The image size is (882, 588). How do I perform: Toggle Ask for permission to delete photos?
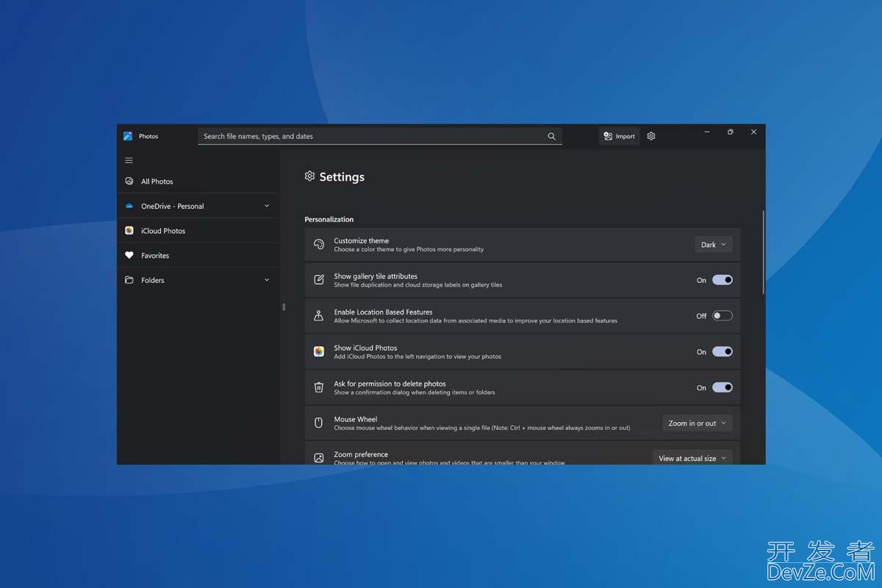tap(722, 387)
